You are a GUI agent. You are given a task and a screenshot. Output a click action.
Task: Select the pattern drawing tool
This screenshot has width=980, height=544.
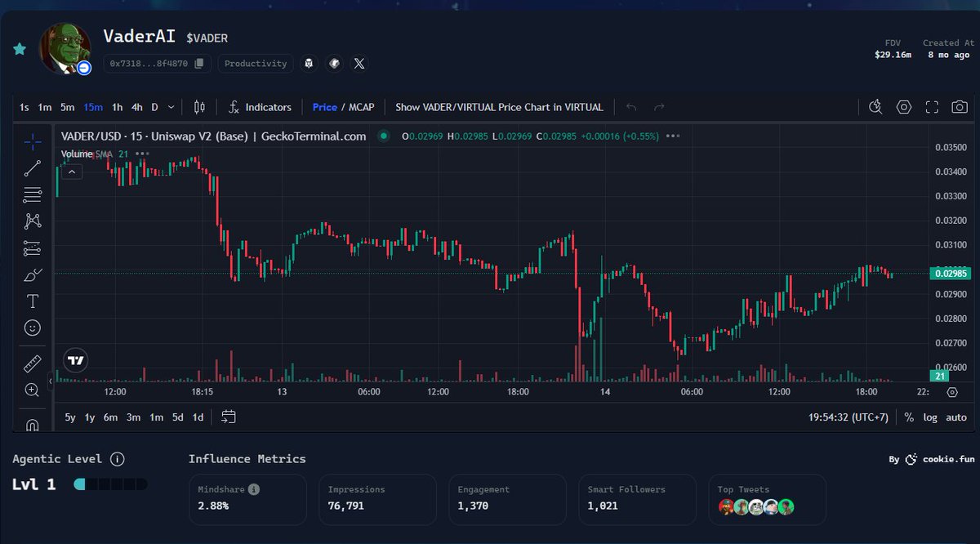pyautogui.click(x=33, y=221)
